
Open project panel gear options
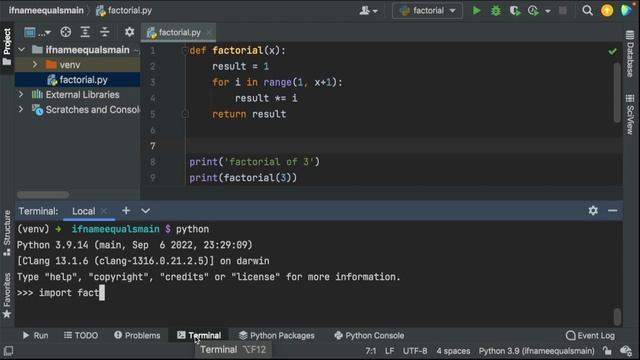(x=129, y=32)
